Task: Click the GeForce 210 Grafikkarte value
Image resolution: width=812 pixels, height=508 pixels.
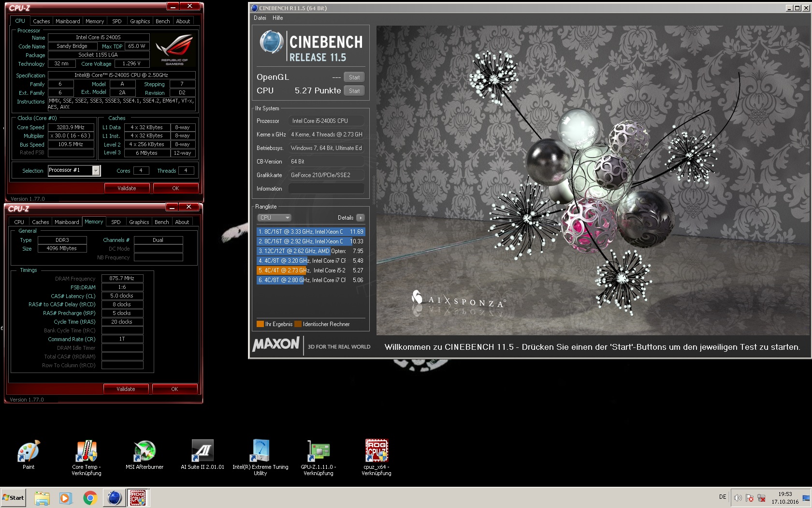Action: point(326,175)
